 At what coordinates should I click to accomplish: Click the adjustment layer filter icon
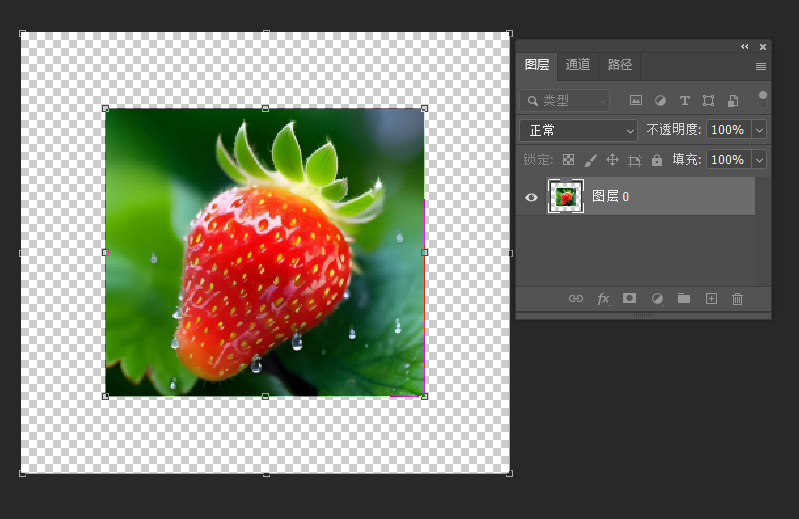coord(660,101)
